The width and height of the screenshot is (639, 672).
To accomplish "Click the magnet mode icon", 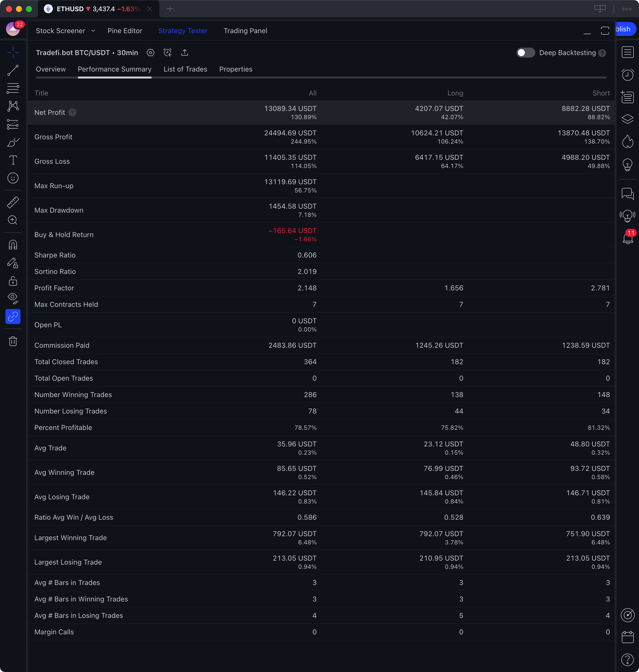I will click(13, 245).
